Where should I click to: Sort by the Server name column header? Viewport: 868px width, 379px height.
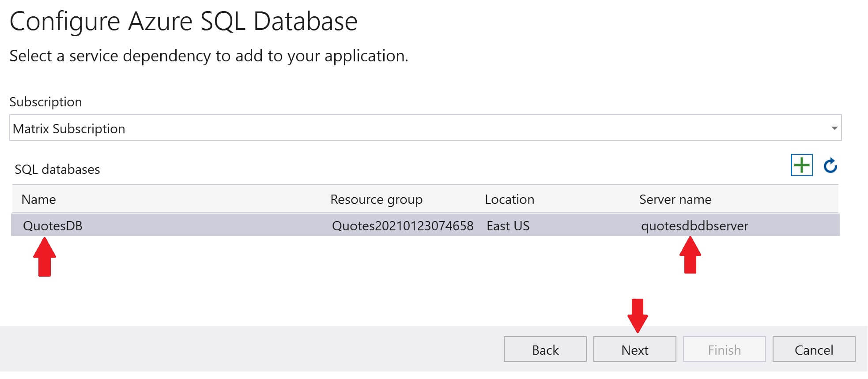point(675,199)
